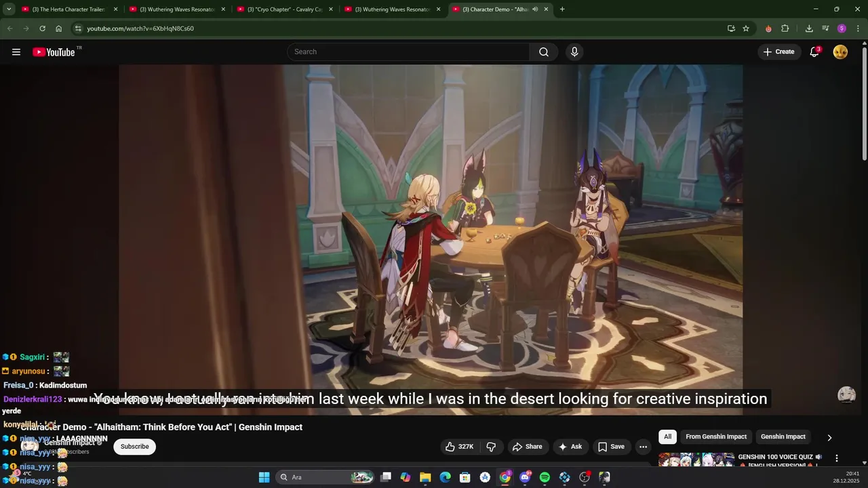Viewport: 868px width, 488px height.
Task: Like the Alhaitham video
Action: coord(459,447)
